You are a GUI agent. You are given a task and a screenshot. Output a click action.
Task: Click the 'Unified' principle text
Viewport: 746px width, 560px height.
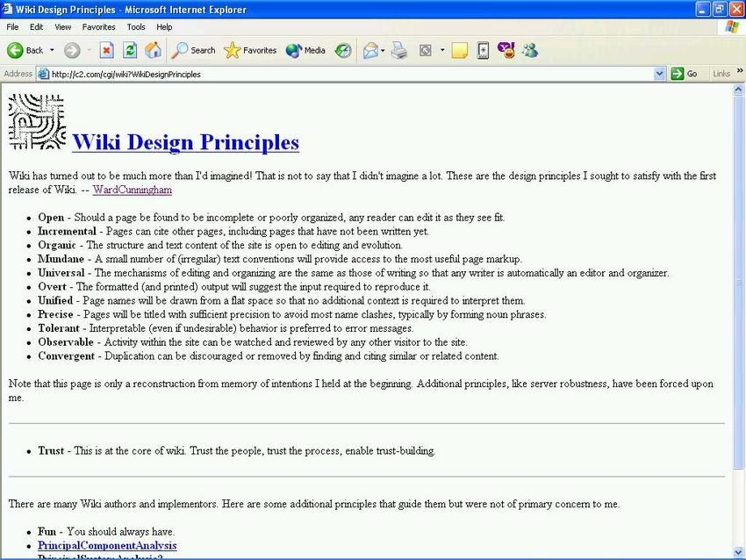[55, 300]
